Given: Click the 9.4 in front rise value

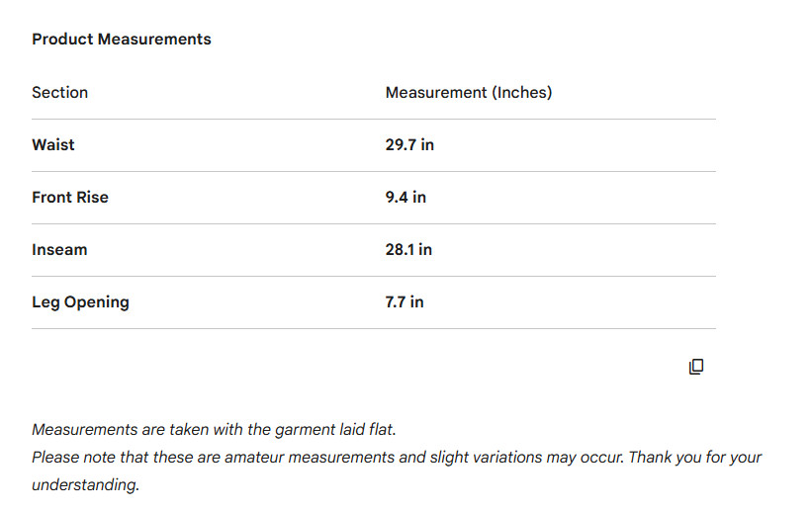Looking at the screenshot, I should click(x=406, y=198).
